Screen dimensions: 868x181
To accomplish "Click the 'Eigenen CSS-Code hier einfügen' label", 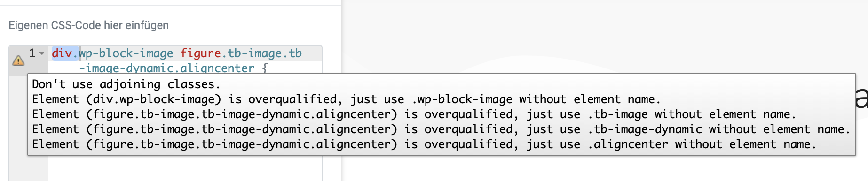I will (x=88, y=25).
